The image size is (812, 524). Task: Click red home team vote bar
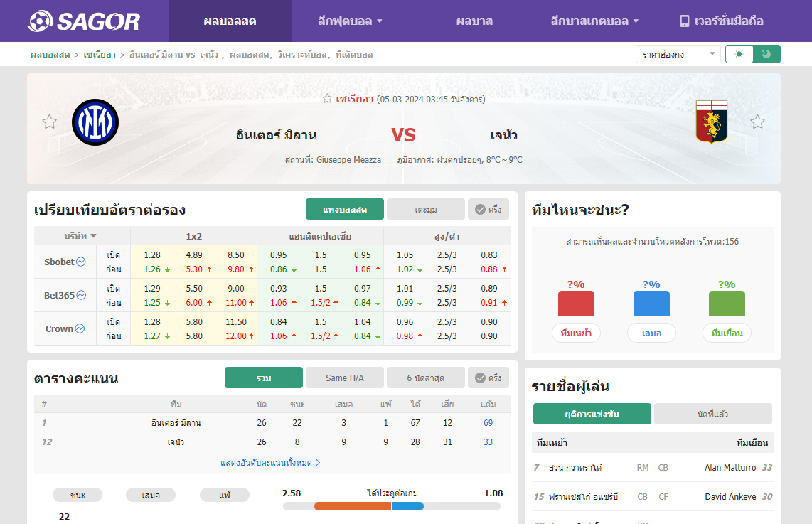click(x=576, y=304)
